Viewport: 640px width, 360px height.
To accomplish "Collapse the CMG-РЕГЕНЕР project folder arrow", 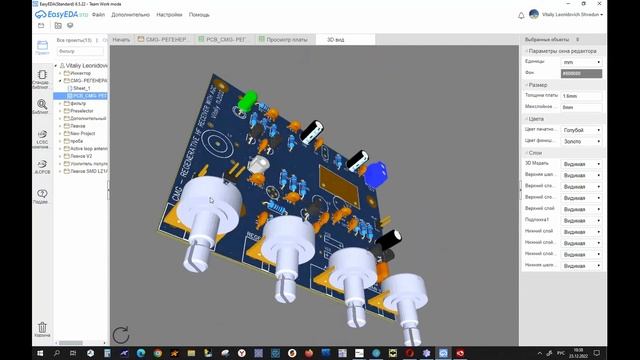I will tap(60, 81).
